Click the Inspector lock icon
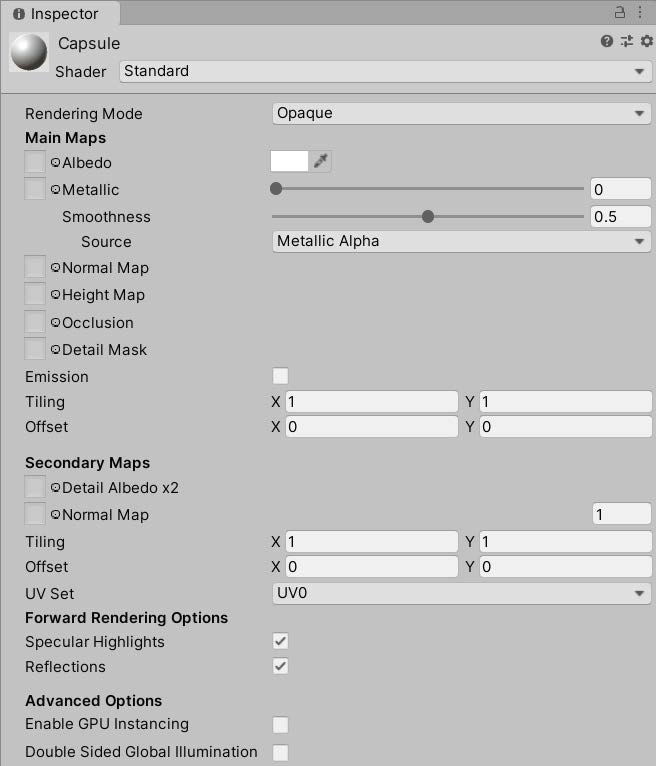This screenshot has height=766, width=656. click(x=619, y=12)
